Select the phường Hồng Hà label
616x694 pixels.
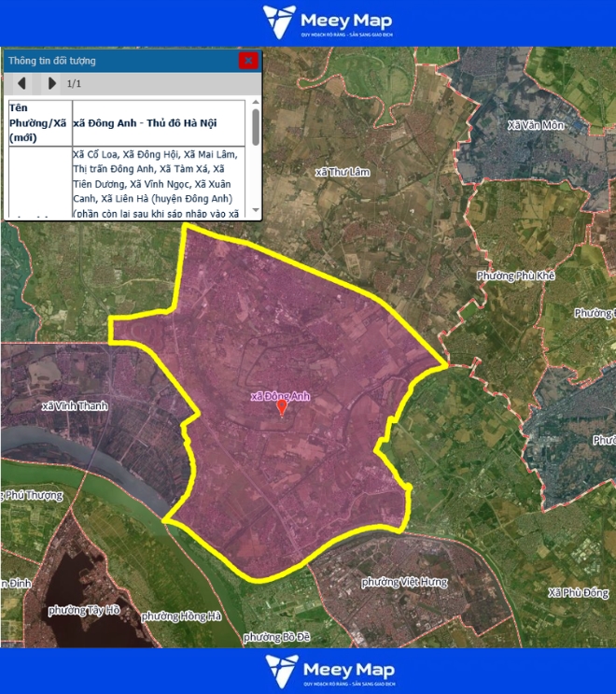(181, 616)
